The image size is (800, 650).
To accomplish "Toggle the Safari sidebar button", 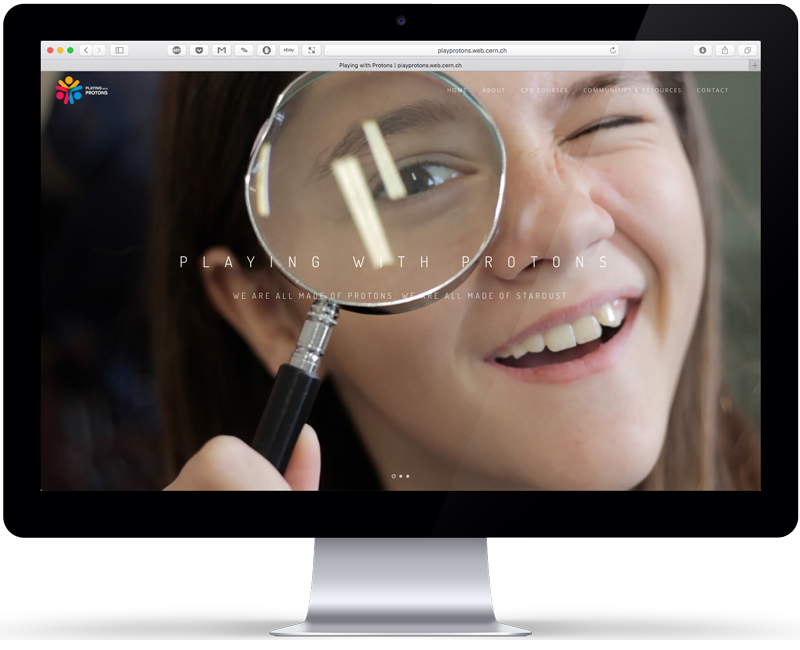I will tap(119, 50).
